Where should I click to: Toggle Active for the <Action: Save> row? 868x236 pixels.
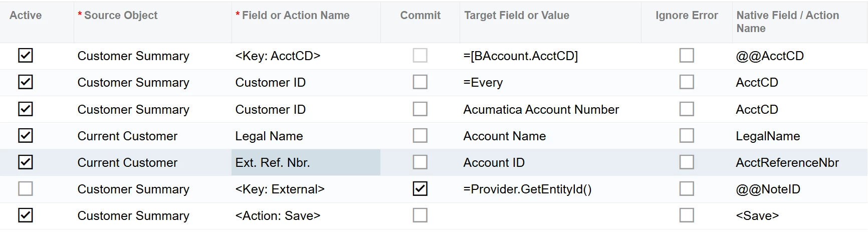click(26, 215)
